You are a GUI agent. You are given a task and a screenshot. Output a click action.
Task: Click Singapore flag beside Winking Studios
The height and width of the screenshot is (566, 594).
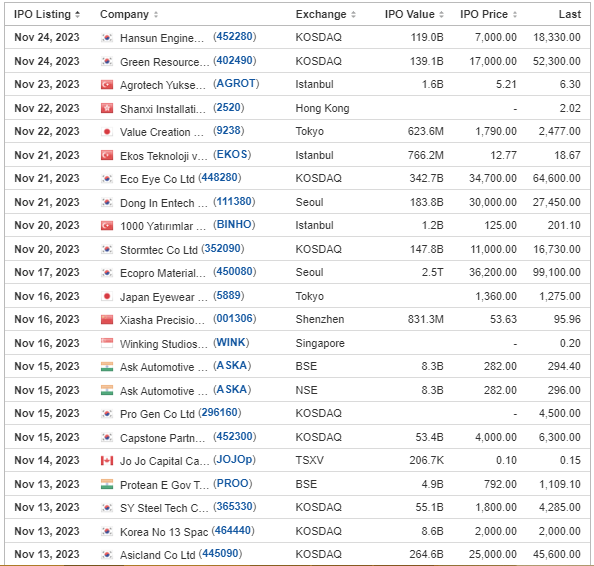tap(107, 343)
